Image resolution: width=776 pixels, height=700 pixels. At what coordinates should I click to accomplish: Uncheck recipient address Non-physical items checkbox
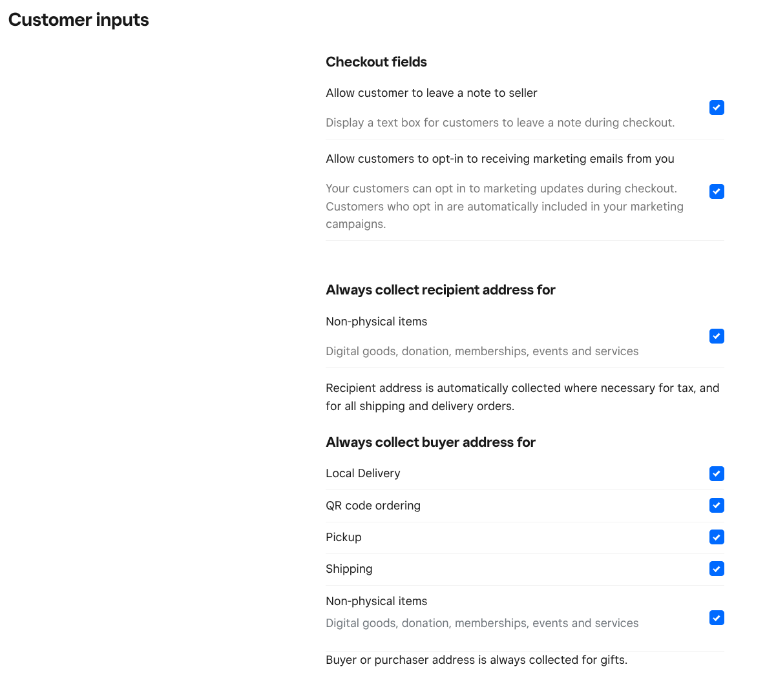pos(717,336)
